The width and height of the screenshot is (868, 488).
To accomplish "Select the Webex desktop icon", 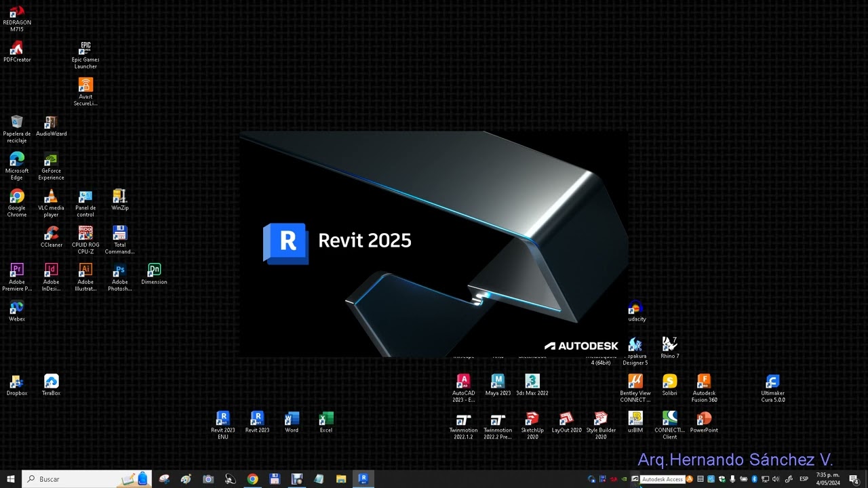I will click(17, 311).
